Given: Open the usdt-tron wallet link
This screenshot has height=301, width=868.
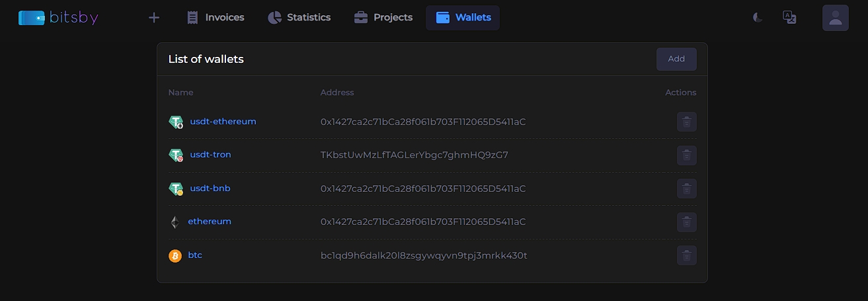Looking at the screenshot, I should 210,155.
